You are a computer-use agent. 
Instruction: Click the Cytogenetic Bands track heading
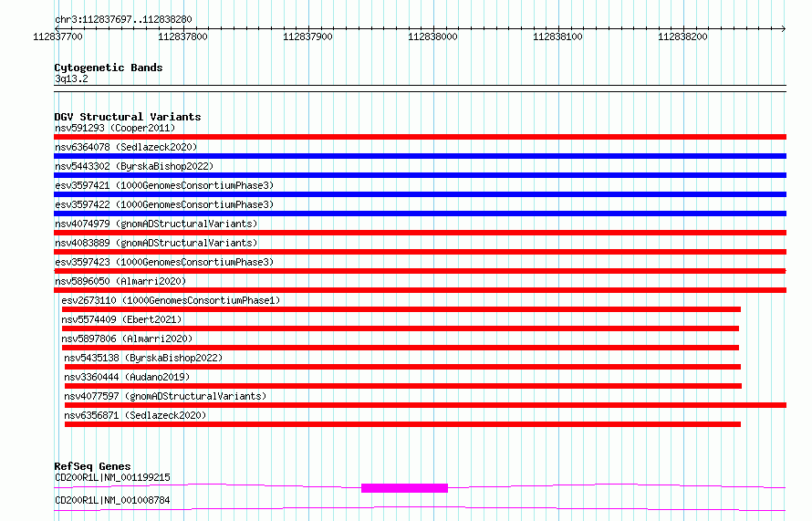[109, 68]
